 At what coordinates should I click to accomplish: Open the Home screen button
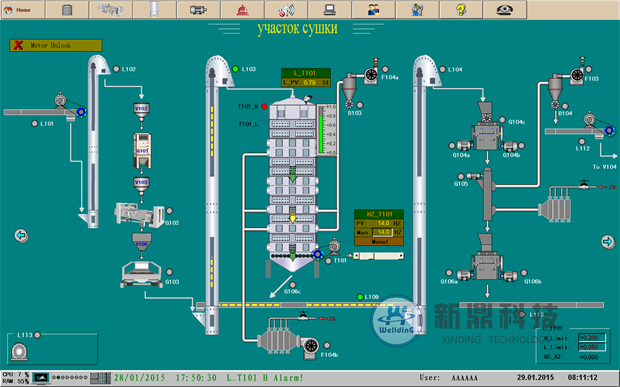[23, 10]
